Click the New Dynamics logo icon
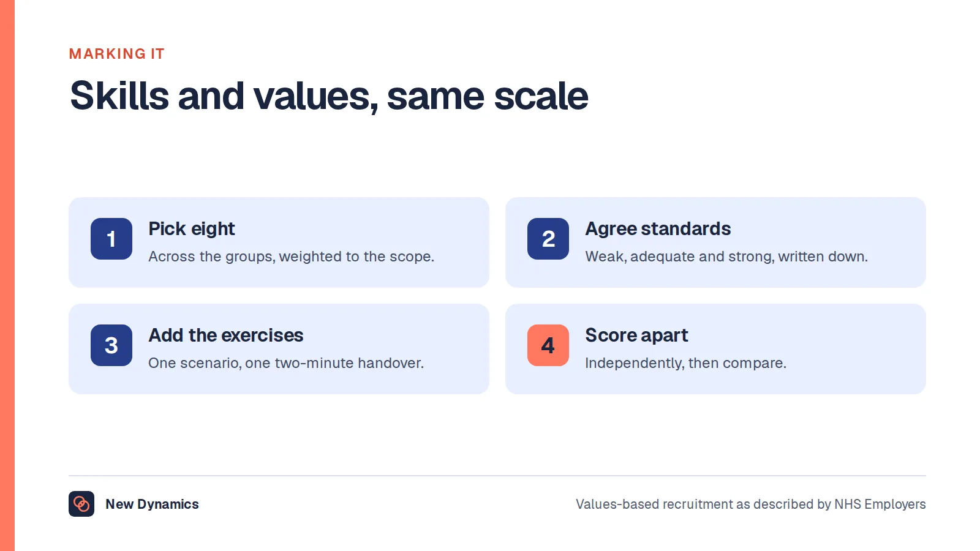The image size is (980, 551). pyautogui.click(x=81, y=504)
